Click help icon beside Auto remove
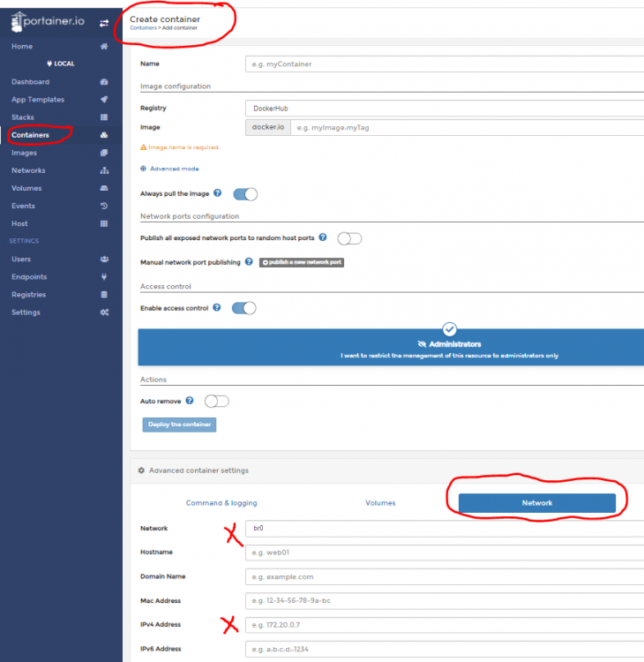 pyautogui.click(x=190, y=401)
